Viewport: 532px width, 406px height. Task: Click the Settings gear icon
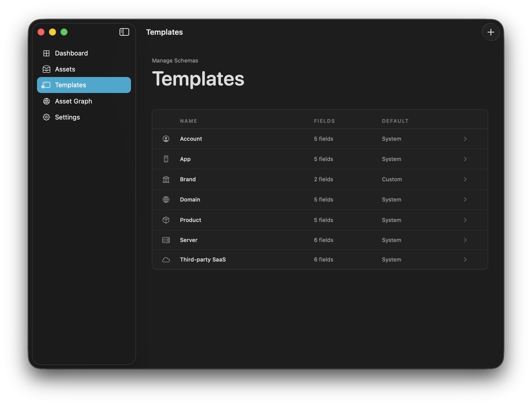46,117
